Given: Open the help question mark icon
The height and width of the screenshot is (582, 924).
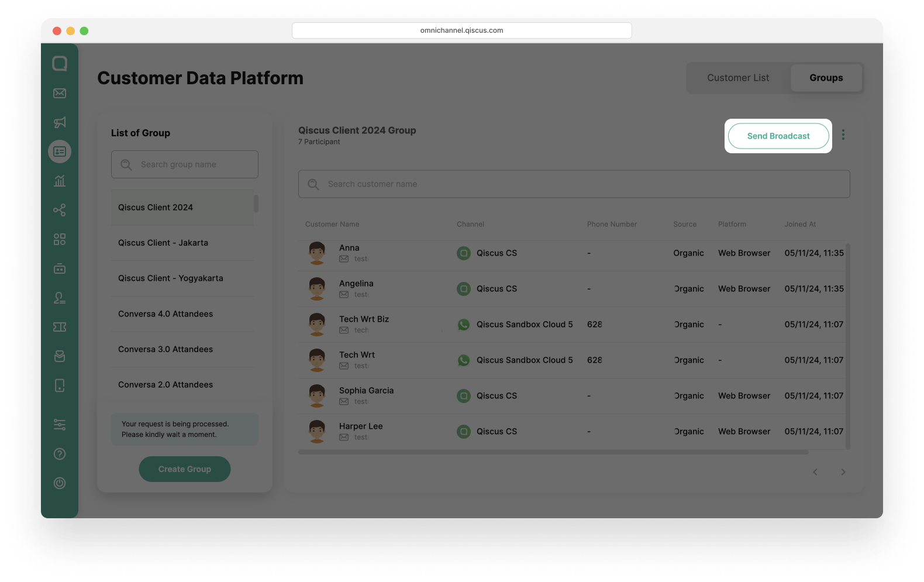Looking at the screenshot, I should 60,454.
